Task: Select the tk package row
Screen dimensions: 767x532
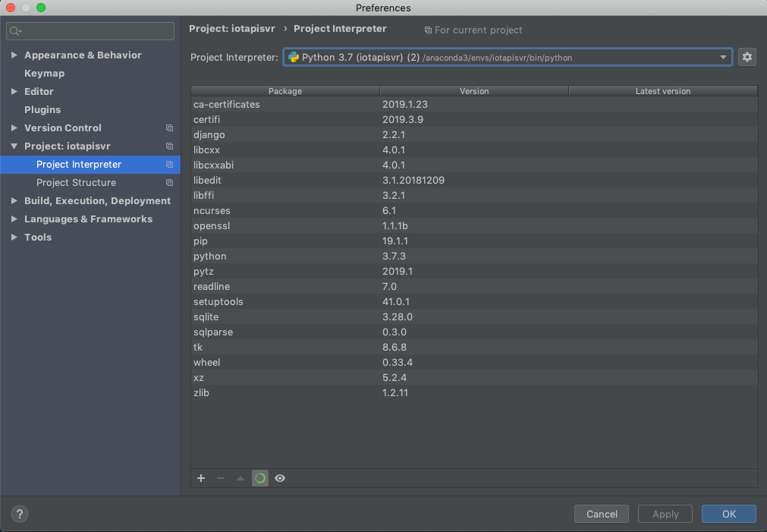Action: click(x=474, y=347)
